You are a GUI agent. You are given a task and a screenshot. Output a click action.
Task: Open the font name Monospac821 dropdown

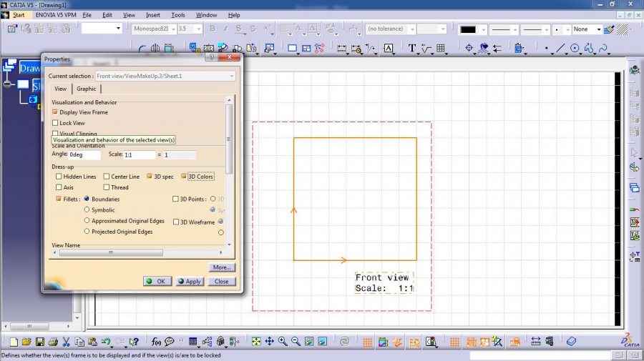point(173,29)
